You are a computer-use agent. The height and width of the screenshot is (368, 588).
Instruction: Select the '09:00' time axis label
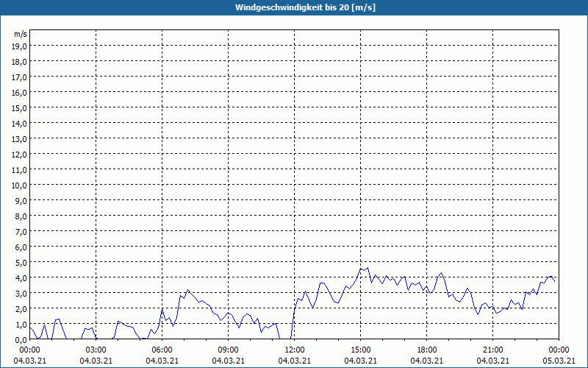pos(228,350)
